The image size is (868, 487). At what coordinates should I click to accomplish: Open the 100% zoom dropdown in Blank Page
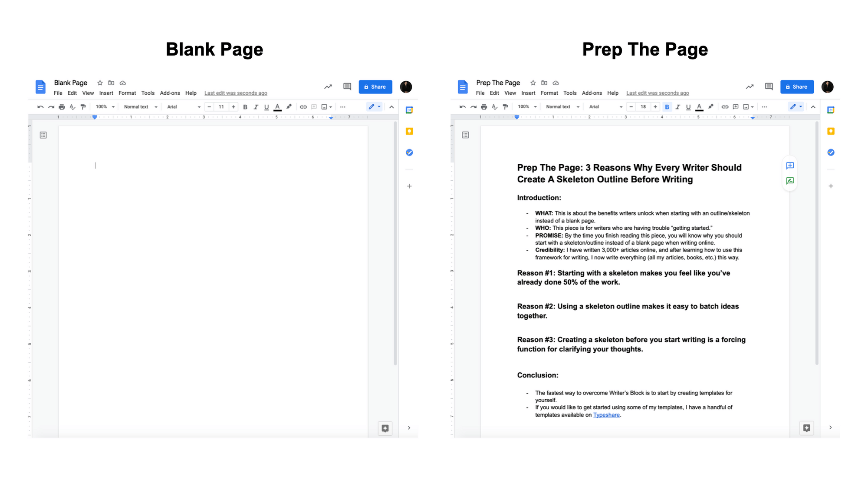[x=105, y=107]
